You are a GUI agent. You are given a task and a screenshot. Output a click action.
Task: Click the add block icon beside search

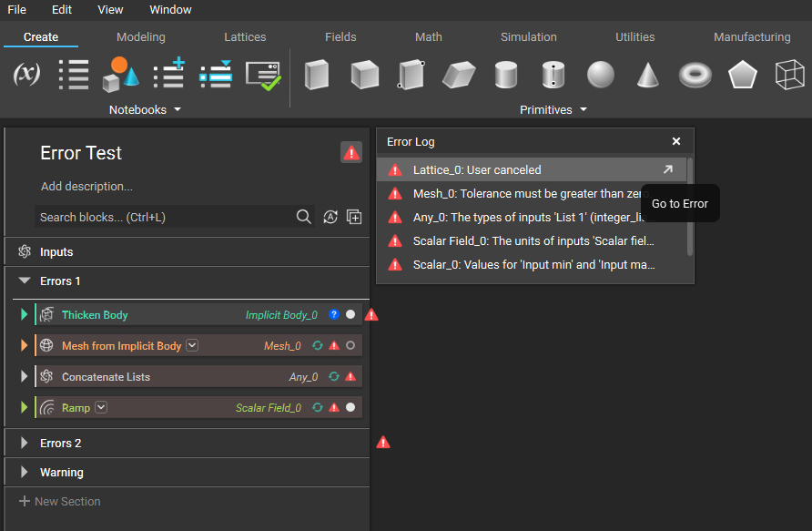coord(354,217)
